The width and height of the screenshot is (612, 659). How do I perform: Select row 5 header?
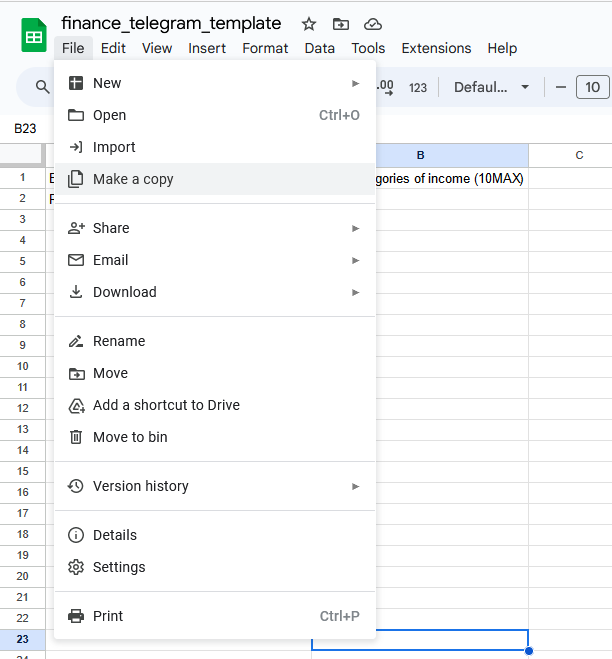(23, 261)
